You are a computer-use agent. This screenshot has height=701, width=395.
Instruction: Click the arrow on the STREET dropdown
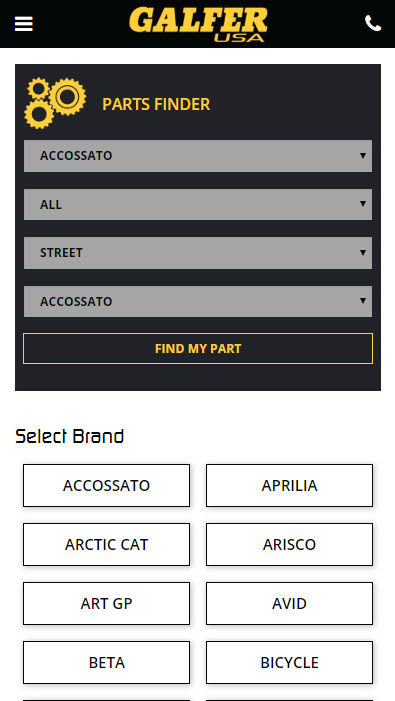[x=363, y=253]
